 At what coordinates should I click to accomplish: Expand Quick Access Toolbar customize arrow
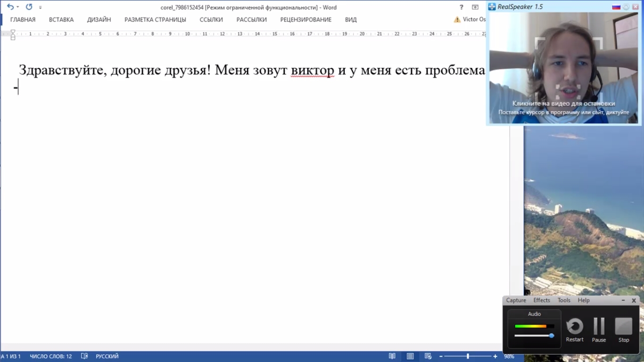(x=41, y=8)
